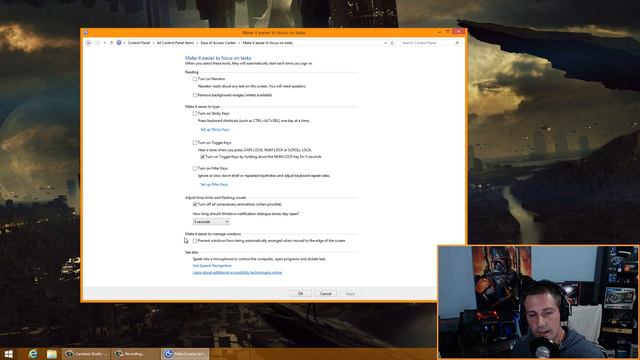Switch to Recording taskbar button
The image size is (640, 360).
136,354
